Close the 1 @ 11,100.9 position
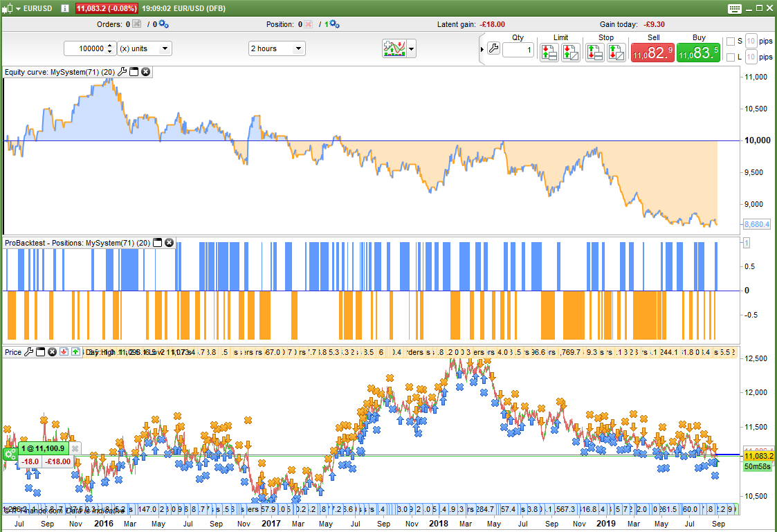Image resolution: width=777 pixels, height=532 pixels. point(75,449)
